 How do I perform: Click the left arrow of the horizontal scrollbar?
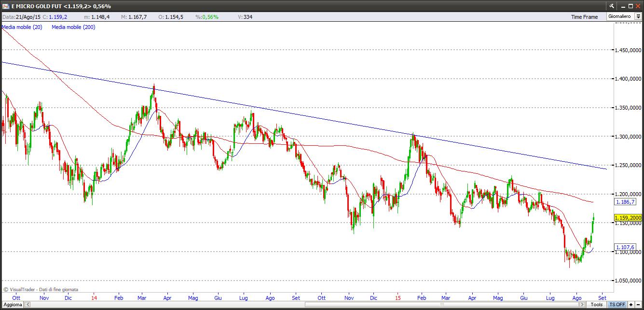(27, 304)
